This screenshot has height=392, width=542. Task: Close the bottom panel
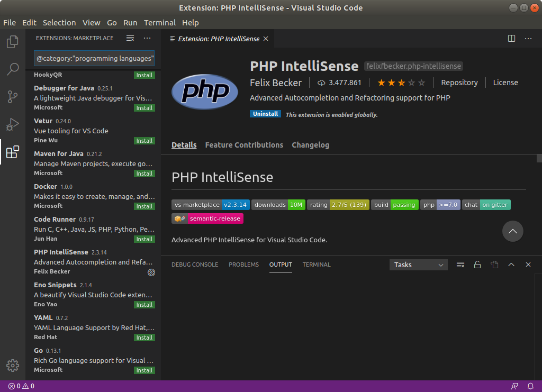(528, 265)
